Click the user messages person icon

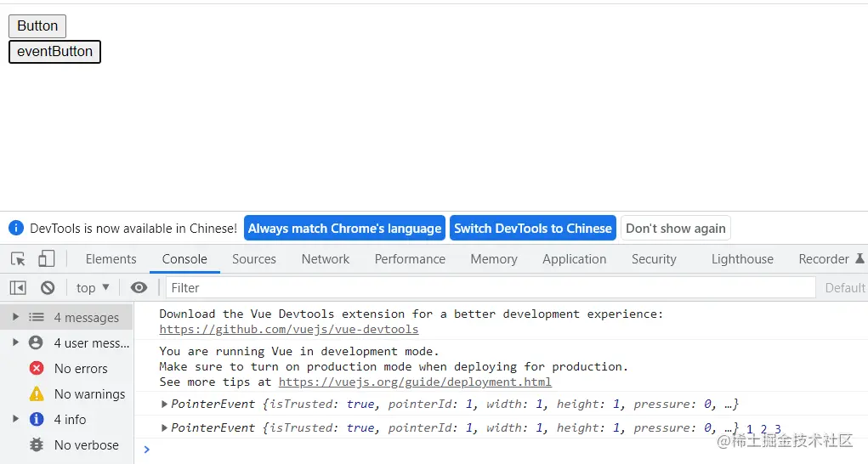click(x=36, y=342)
